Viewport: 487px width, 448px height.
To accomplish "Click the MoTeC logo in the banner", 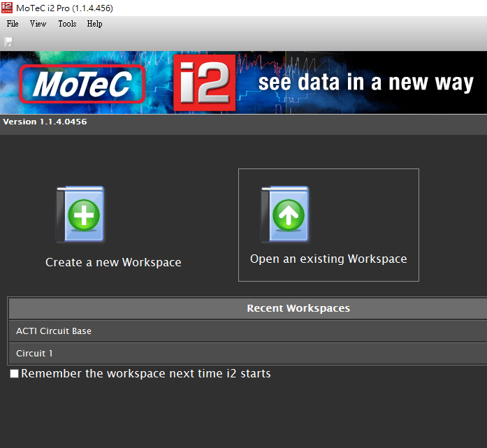I will point(81,84).
